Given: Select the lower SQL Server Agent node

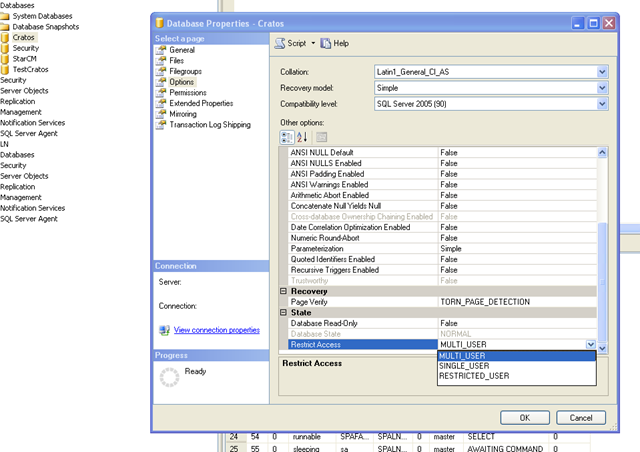Looking at the screenshot, I should point(29,218).
